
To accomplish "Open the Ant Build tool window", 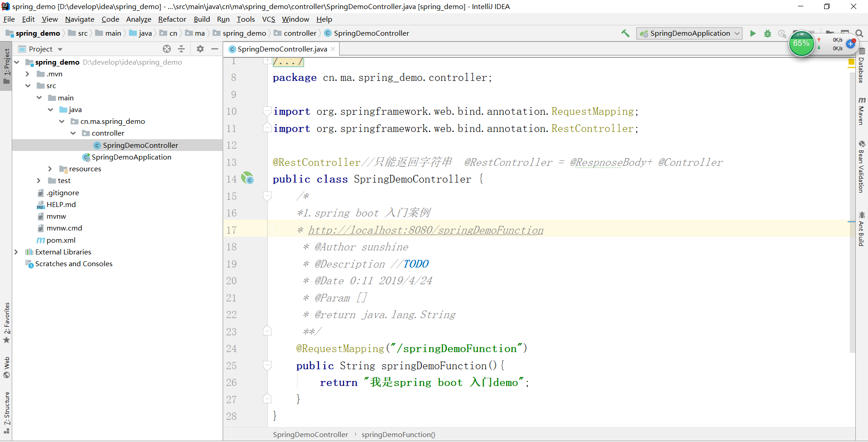I will pos(862,229).
